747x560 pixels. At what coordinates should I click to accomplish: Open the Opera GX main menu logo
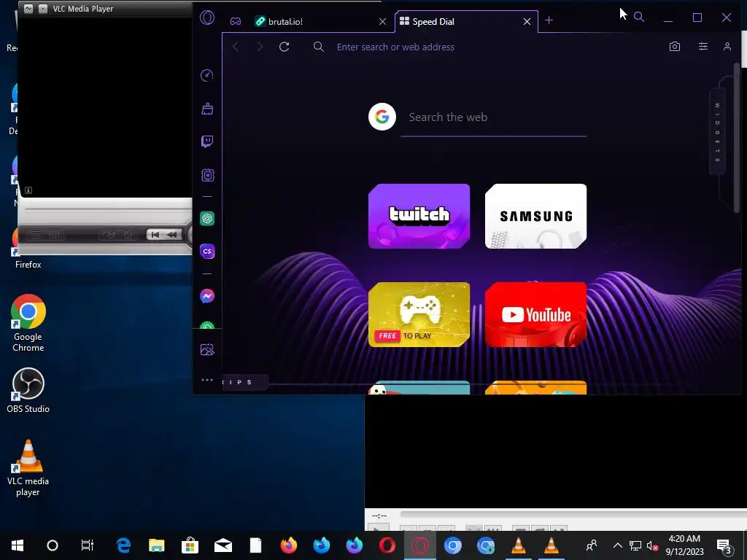(x=207, y=18)
